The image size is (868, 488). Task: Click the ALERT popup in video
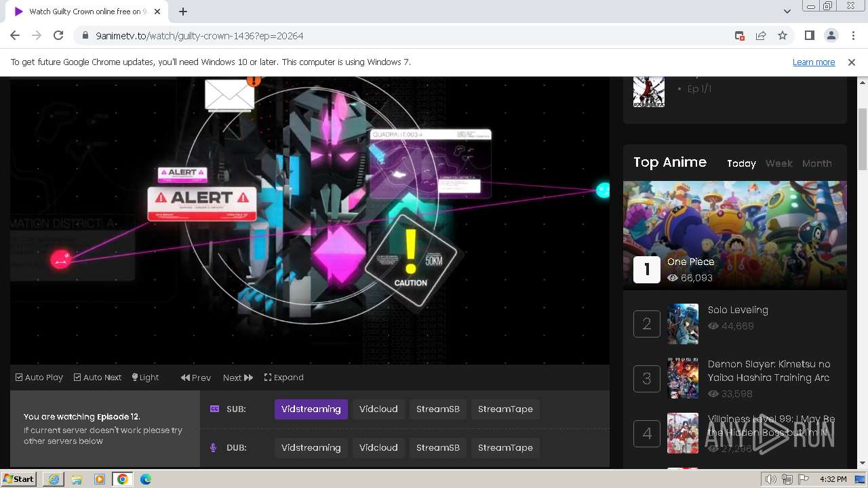202,203
